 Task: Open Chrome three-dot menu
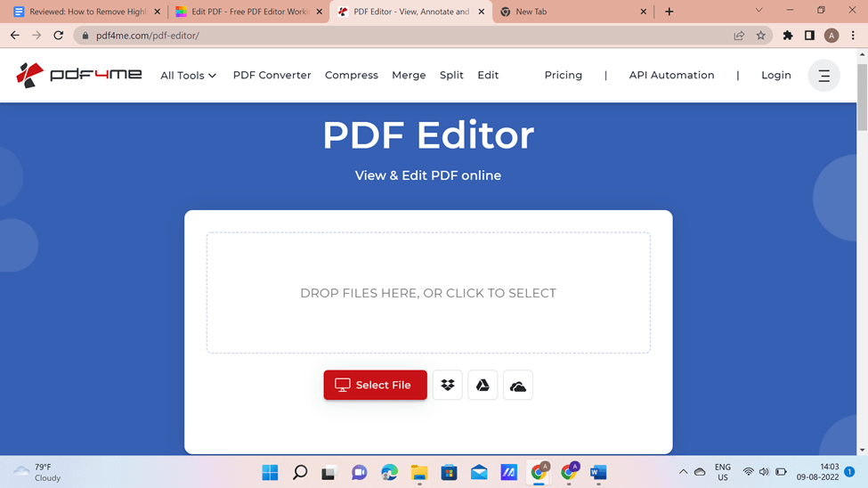click(x=853, y=36)
